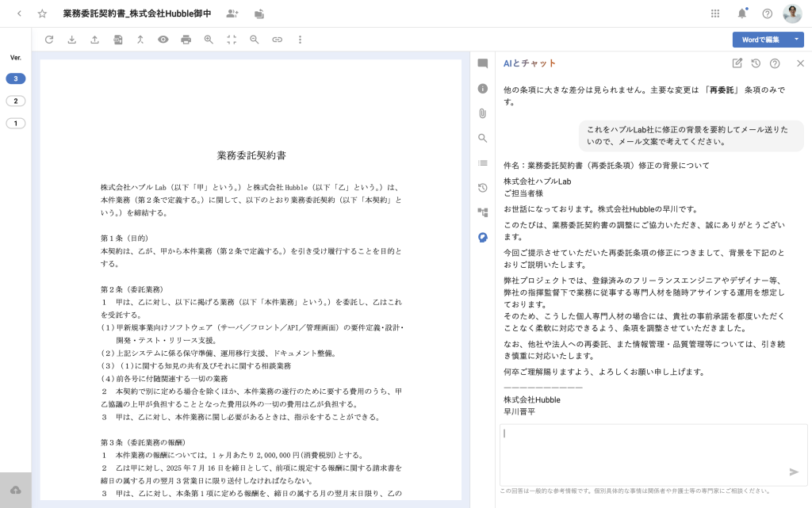This screenshot has height=508, width=812.
Task: Select version 2
Action: [16, 101]
